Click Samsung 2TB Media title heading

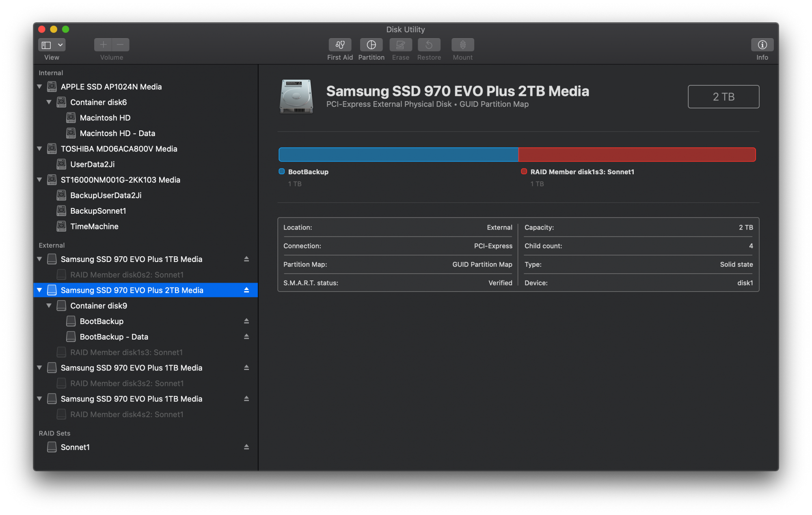pyautogui.click(x=458, y=91)
